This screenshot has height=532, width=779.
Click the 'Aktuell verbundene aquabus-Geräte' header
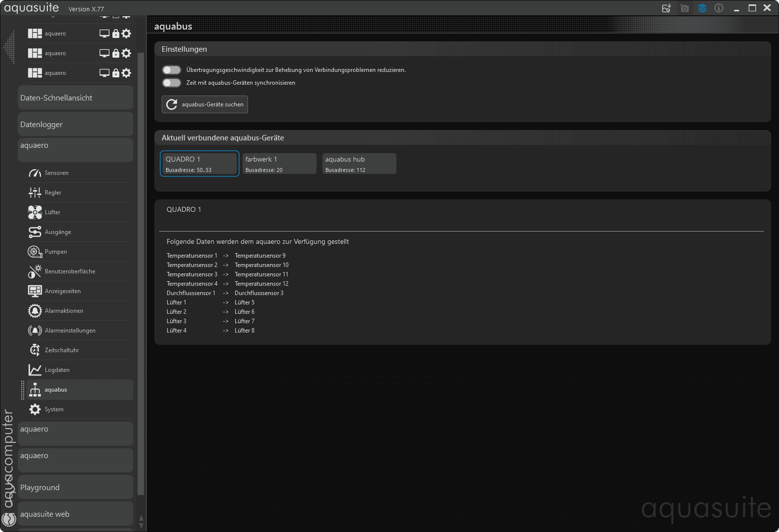click(462, 138)
